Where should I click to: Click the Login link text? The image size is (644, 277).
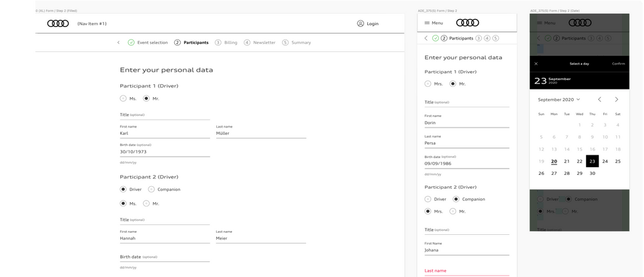tap(373, 24)
